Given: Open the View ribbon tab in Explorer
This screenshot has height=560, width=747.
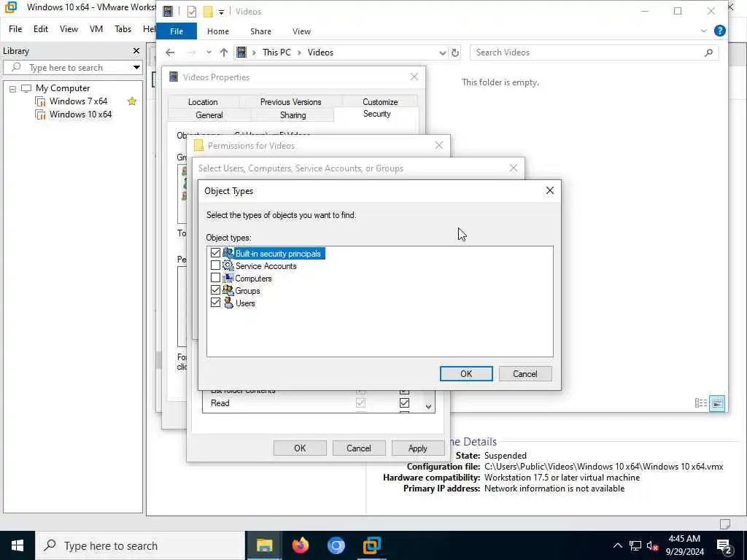Looking at the screenshot, I should tap(301, 31).
